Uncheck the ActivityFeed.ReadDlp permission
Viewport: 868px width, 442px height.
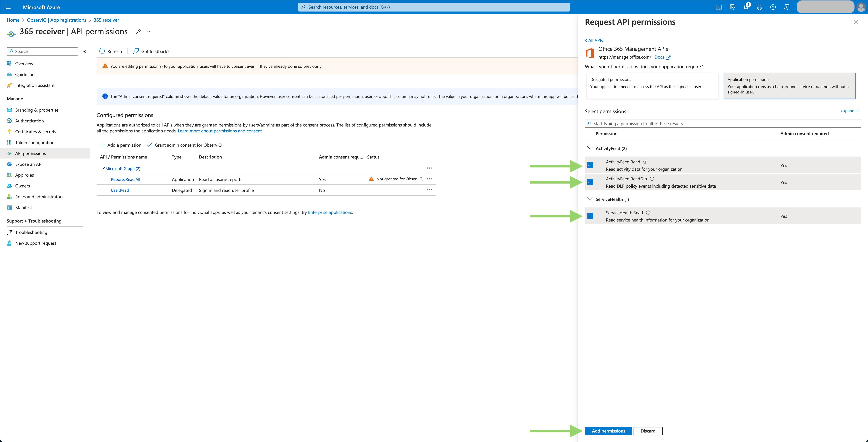pyautogui.click(x=590, y=182)
